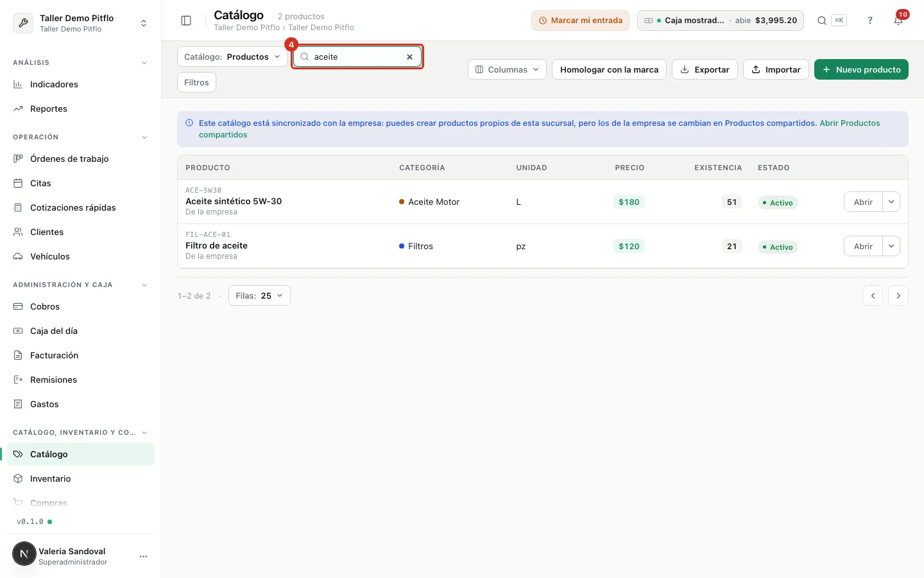Open Facturación section
924x578 pixels.
click(80, 355)
